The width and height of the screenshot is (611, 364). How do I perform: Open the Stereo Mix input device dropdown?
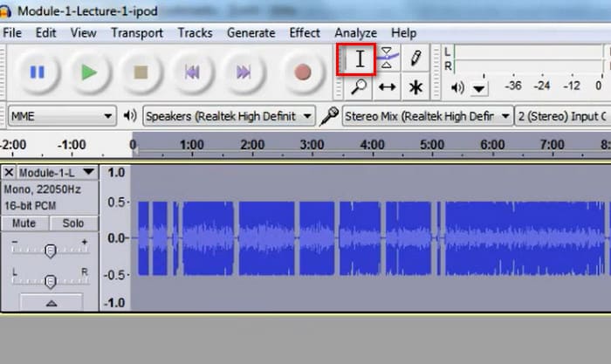point(428,116)
